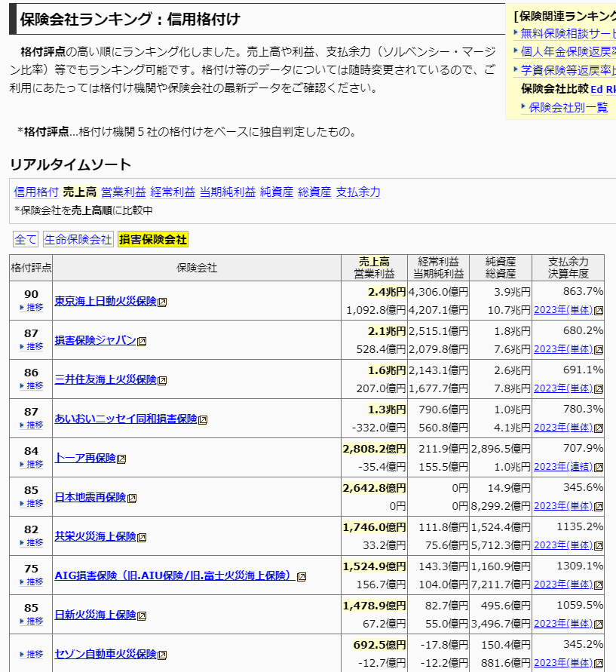Image resolution: width=616 pixels, height=672 pixels.
Task: Open external link icon next to 東京海上日動火災保険
Action: (162, 302)
